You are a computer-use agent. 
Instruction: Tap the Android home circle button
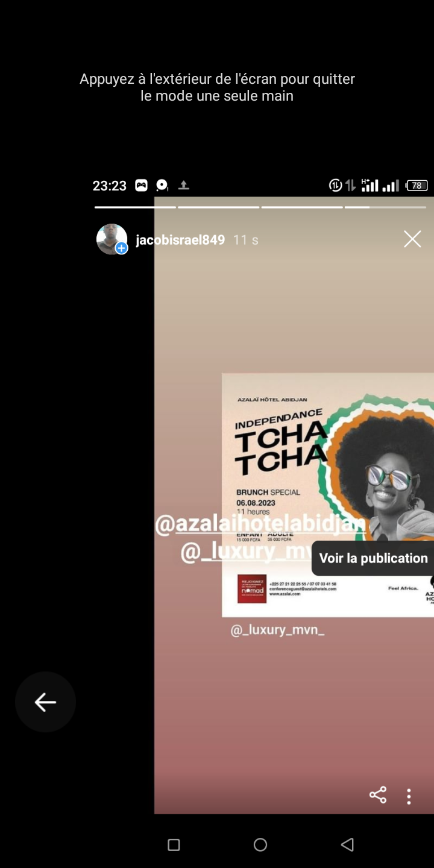[x=260, y=845]
